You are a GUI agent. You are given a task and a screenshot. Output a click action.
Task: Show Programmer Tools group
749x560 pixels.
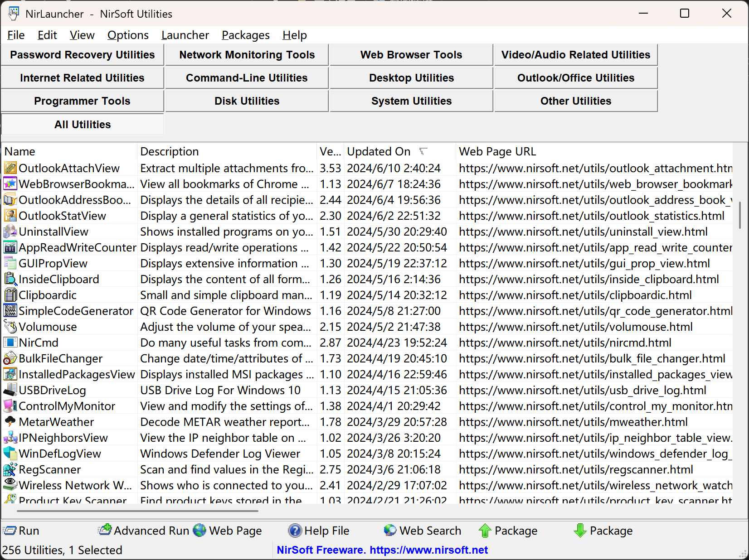83,101
